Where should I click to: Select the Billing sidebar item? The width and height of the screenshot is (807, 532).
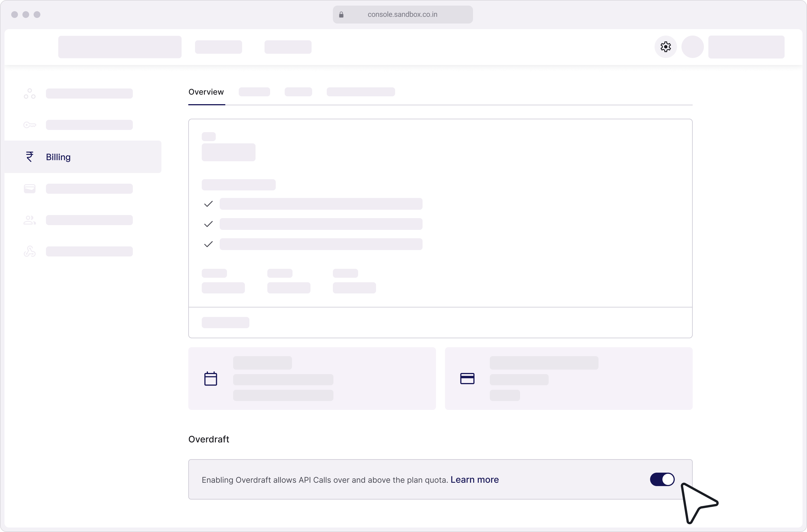[83, 157]
